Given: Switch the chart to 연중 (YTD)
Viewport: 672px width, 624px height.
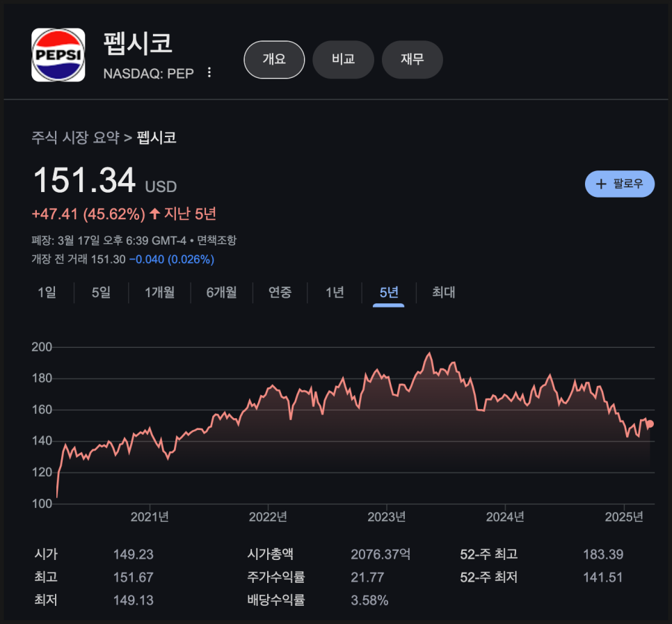Looking at the screenshot, I should 280,292.
